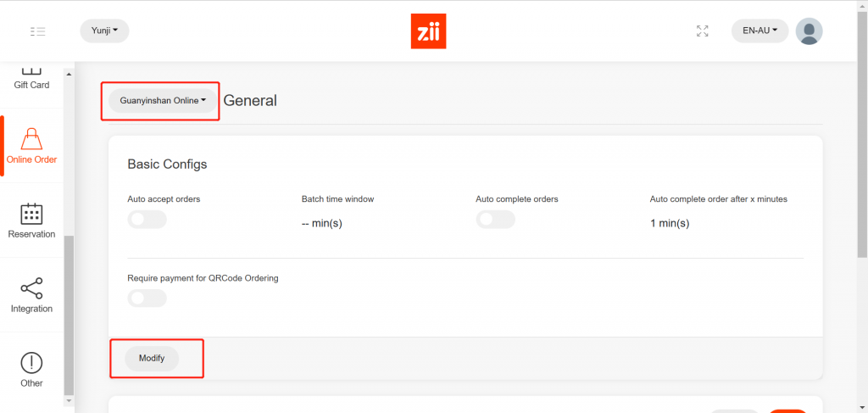868x413 pixels.
Task: Open the Yunji dropdown
Action: pos(104,31)
